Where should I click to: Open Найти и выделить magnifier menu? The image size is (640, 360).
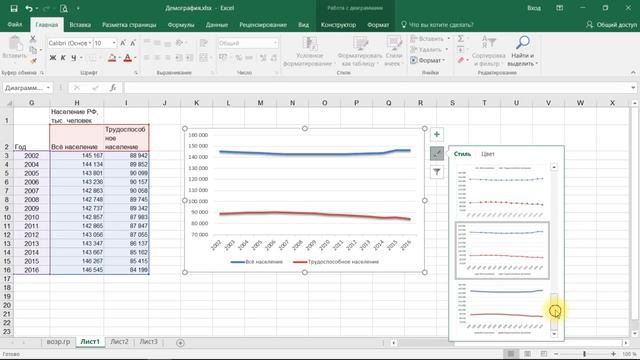[x=522, y=51]
